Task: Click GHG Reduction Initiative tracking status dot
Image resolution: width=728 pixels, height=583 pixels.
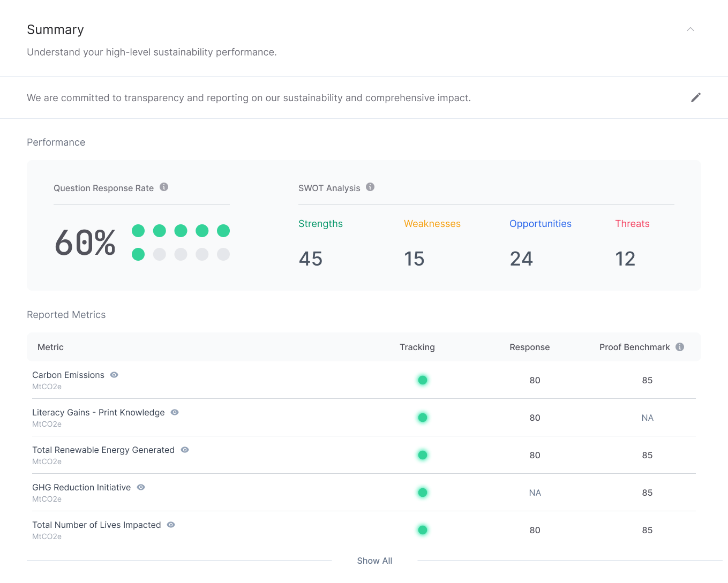Action: (x=423, y=493)
